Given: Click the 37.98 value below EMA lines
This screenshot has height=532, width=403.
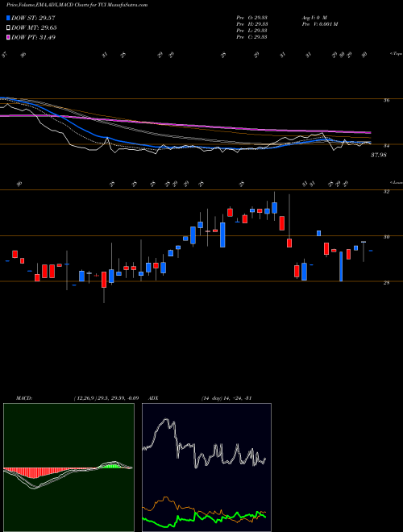Looking at the screenshot, I should pyautogui.click(x=379, y=155).
